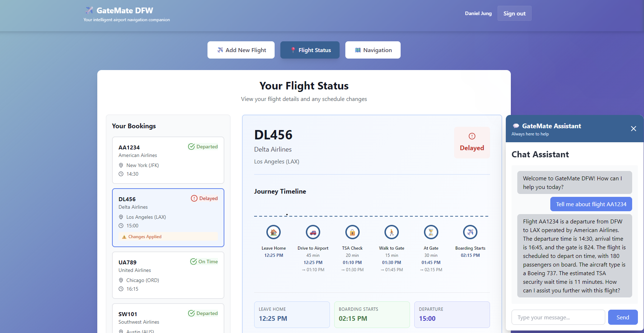644x333 pixels.
Task: Click the DEPARTURE 15:00 summary card
Action: 452,315
